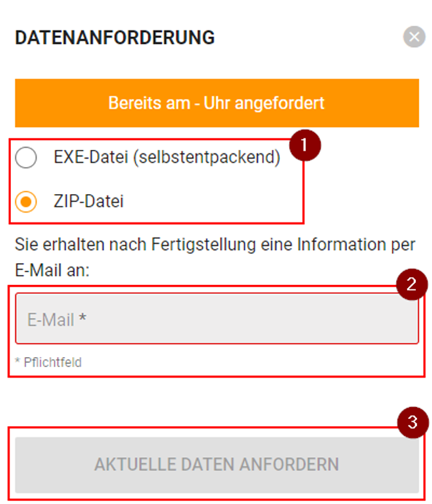Screen dimensions: 432x504
Task: Close the Datenanforderung dialog with the X icon
Action: tap(414, 37)
